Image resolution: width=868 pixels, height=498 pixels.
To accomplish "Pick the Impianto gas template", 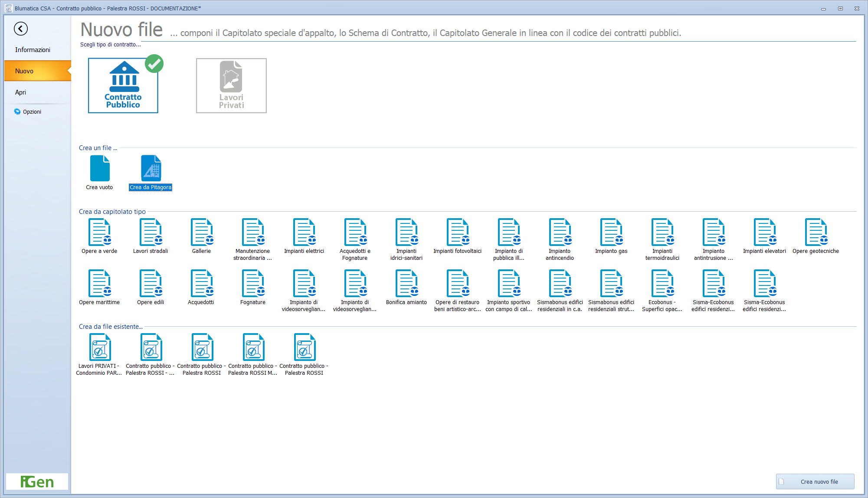I will point(611,236).
